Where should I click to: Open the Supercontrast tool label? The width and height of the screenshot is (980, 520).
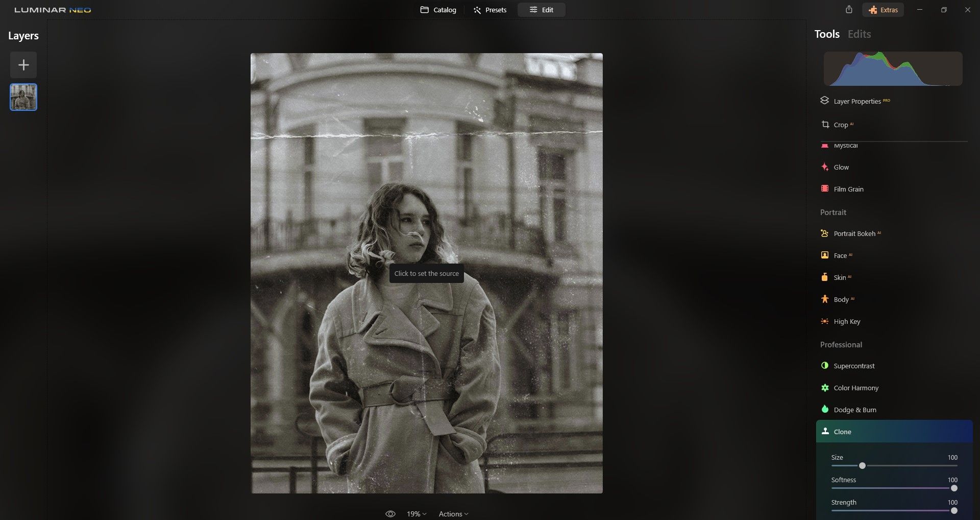tap(854, 366)
